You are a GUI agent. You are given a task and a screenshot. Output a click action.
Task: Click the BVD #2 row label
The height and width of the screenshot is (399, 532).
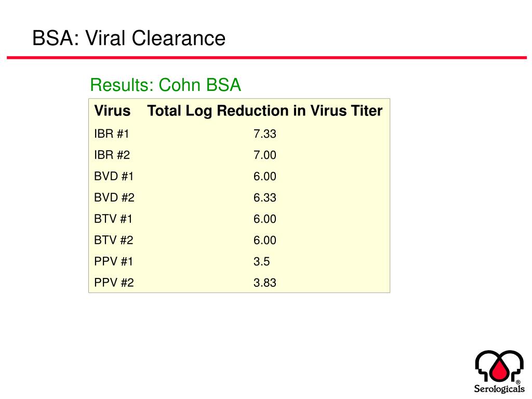click(114, 197)
